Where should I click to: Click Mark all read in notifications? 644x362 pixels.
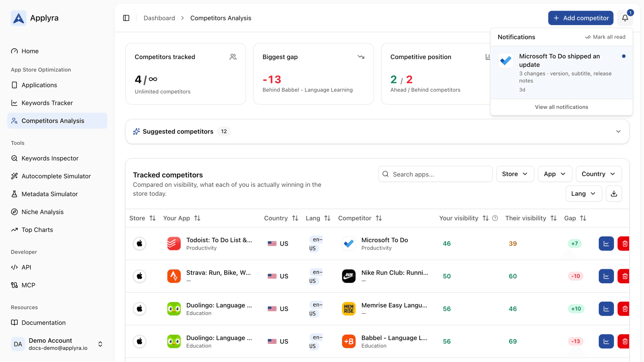[x=605, y=37]
